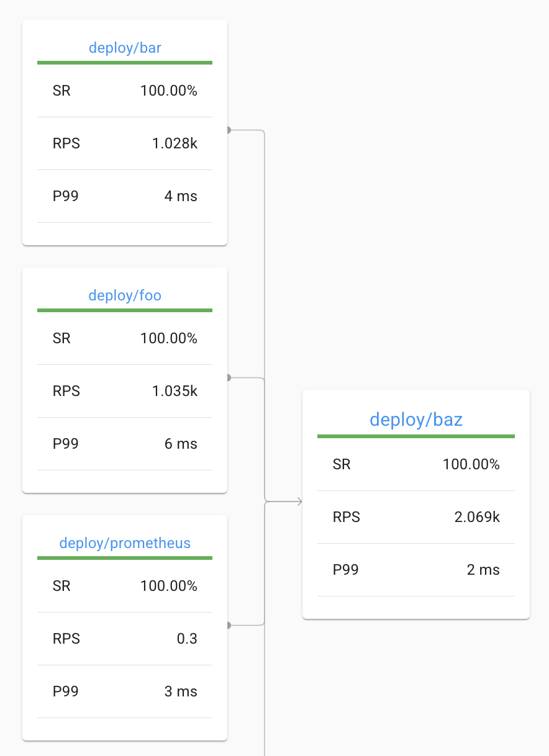Click the green success rate bar under deploy/baz

tap(415, 436)
